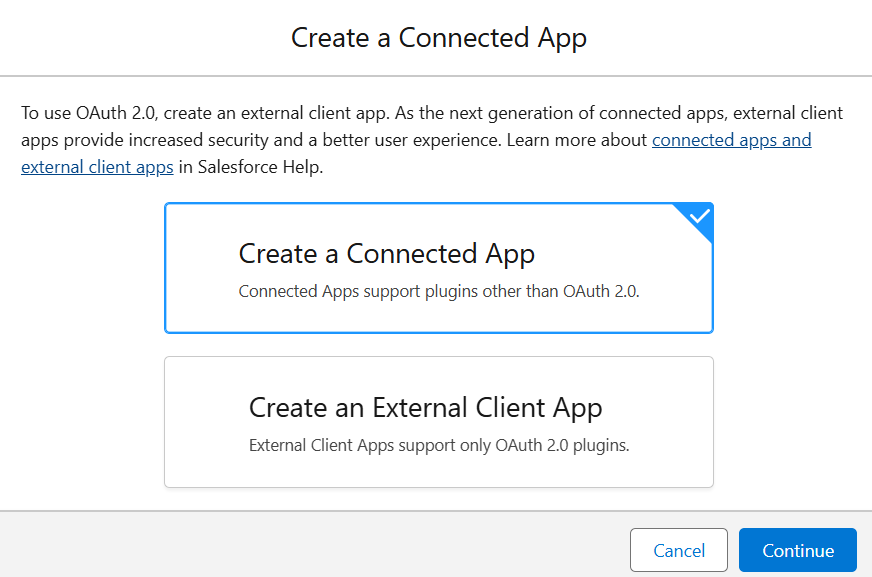Open the 'external client apps' link text
This screenshot has width=872, height=577.
click(97, 167)
